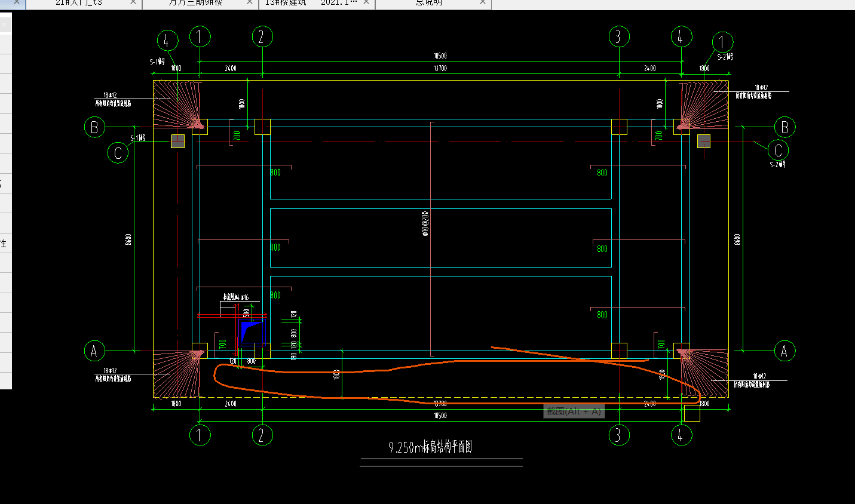This screenshot has height=504, width=855.
Task: Select the 2400 dimension at top left
Action: [x=231, y=69]
